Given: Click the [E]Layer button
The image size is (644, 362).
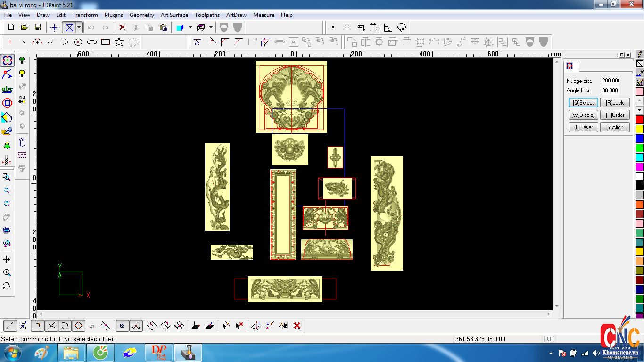Looking at the screenshot, I should tap(583, 127).
